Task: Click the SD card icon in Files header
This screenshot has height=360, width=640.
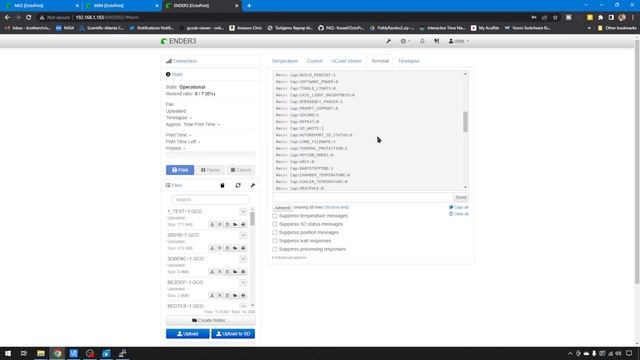Action: (222, 185)
